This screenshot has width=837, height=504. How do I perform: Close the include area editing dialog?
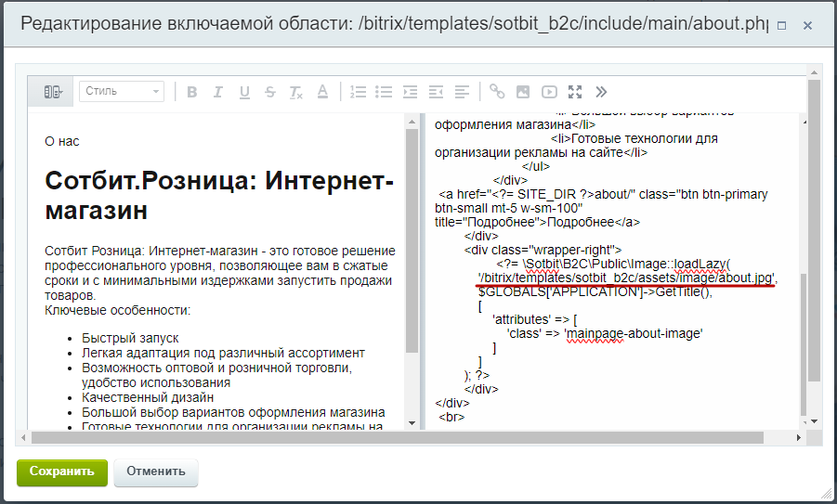tap(807, 25)
